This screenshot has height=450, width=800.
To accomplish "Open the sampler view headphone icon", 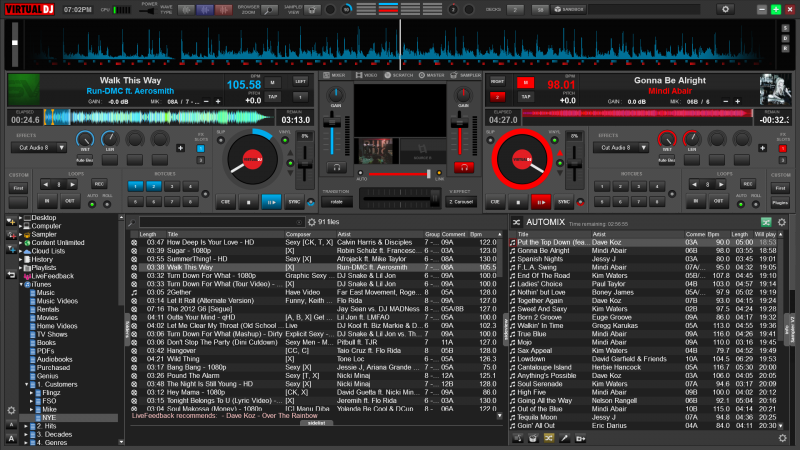I will coord(312,10).
